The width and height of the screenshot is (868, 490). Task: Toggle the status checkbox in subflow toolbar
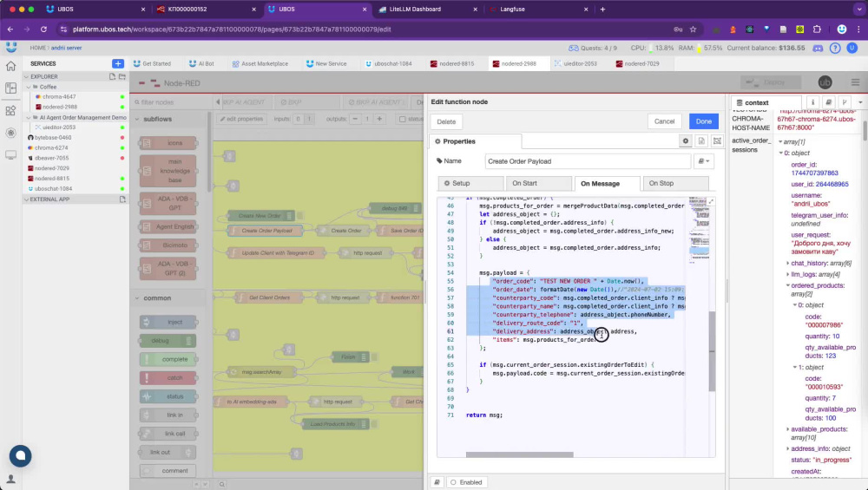pyautogui.click(x=403, y=119)
